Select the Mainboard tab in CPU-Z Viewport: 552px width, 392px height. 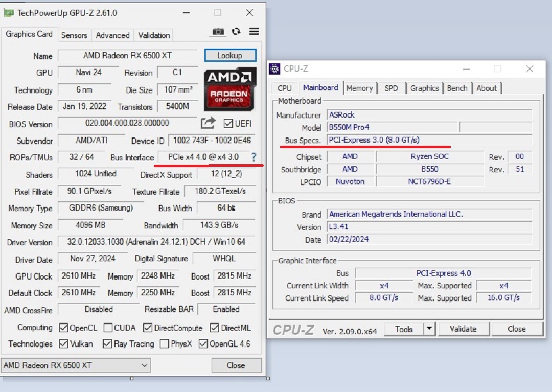click(320, 87)
